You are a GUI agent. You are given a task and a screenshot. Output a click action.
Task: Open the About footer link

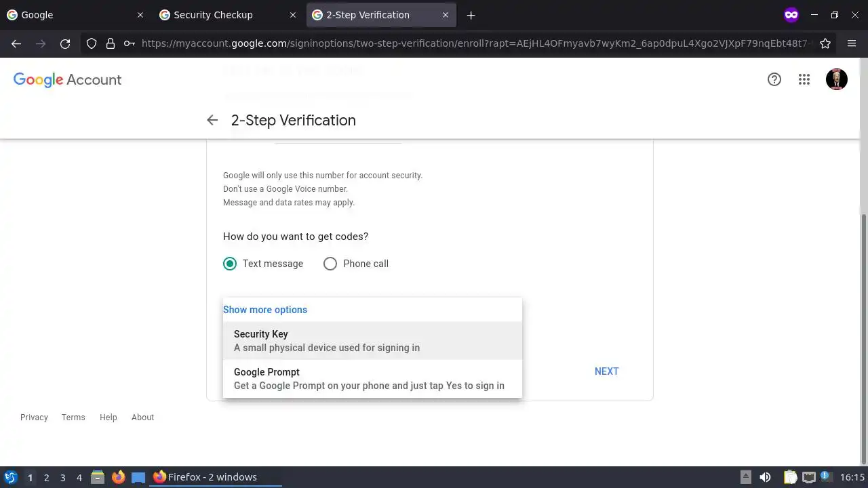click(x=142, y=418)
